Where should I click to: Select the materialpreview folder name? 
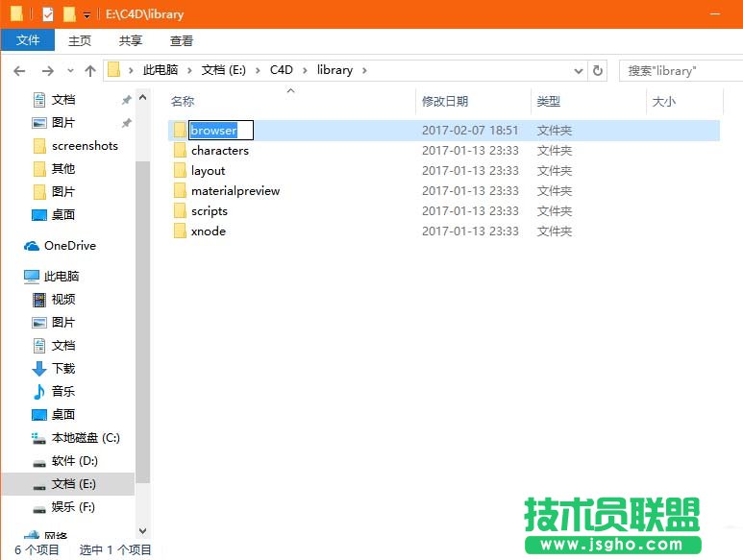(235, 191)
